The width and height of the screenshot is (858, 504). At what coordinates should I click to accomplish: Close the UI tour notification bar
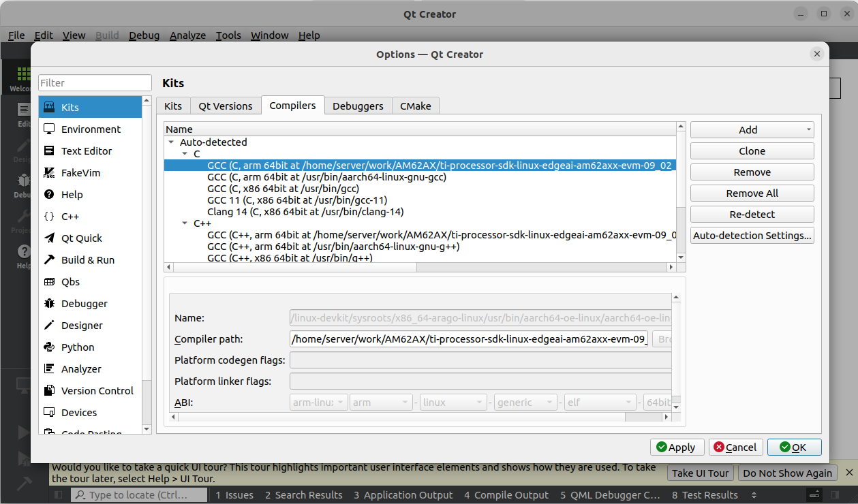[849, 473]
